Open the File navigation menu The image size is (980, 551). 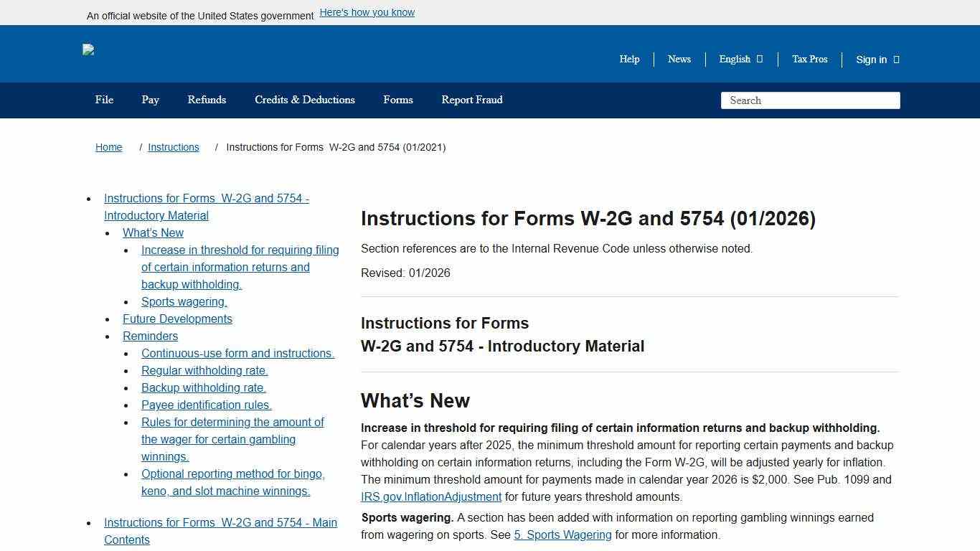click(x=104, y=100)
